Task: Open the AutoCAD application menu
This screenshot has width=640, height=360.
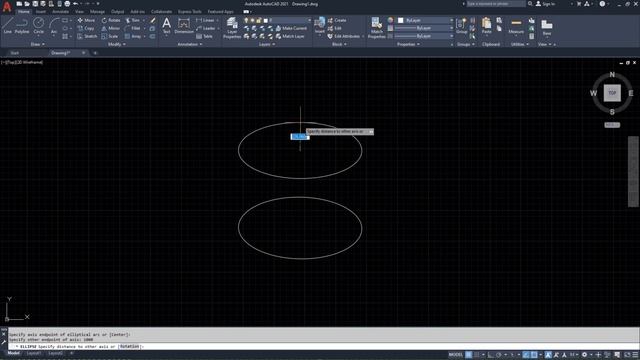Action: (7, 7)
